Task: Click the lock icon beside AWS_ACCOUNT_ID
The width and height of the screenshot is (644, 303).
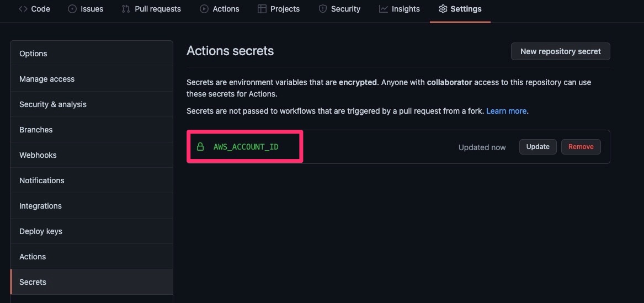Action: (x=200, y=147)
